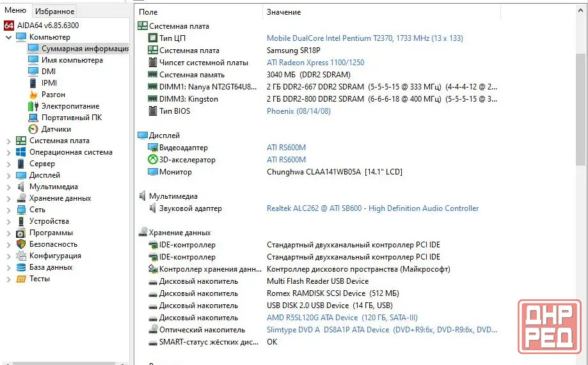Expand the Мультимедиа tree node

click(8, 187)
